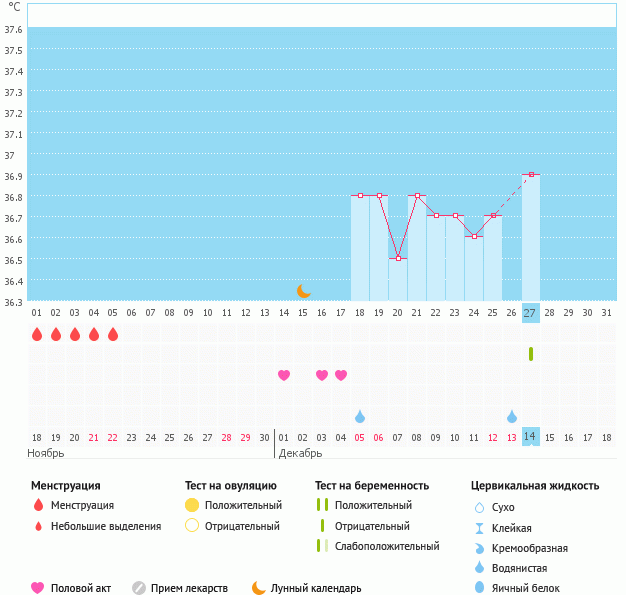Click the cervical fluid drop on day 26
Viewport: 626px width, 595px height.
point(512,416)
